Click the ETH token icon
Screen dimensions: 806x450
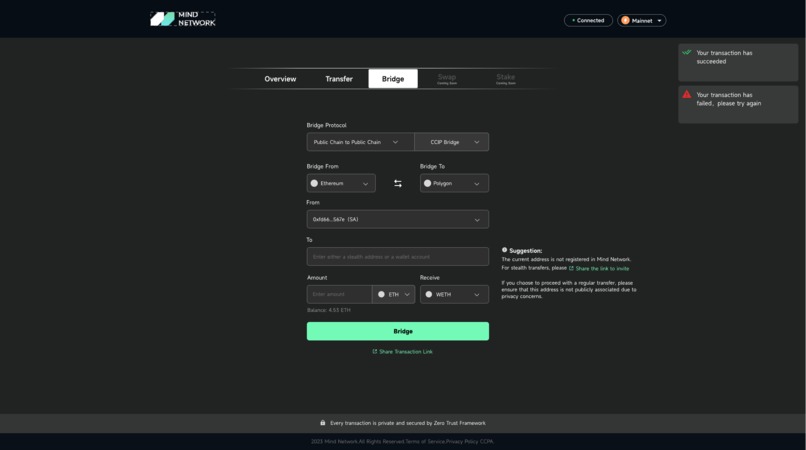click(381, 295)
